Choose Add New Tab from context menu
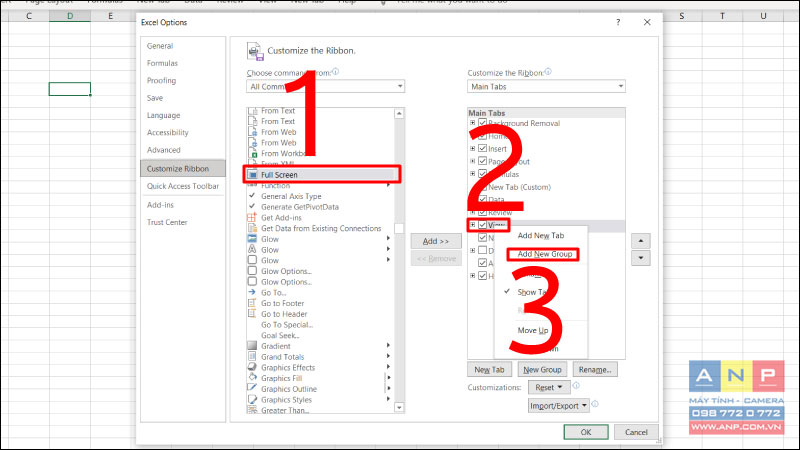800x450 pixels. (541, 235)
